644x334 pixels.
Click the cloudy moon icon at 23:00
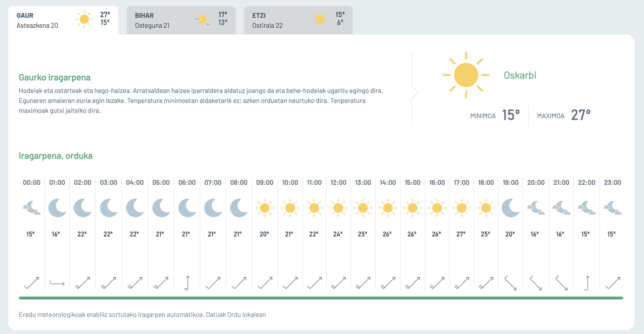click(612, 208)
